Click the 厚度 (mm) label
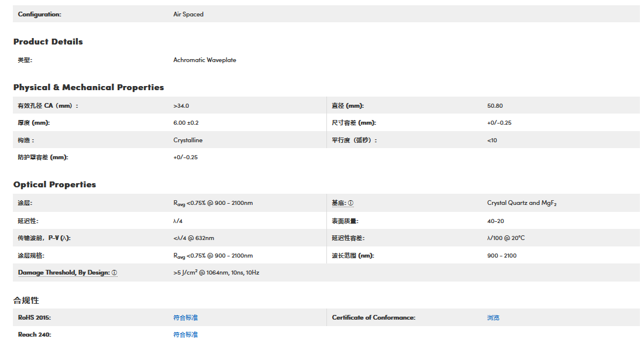 pyautogui.click(x=34, y=122)
